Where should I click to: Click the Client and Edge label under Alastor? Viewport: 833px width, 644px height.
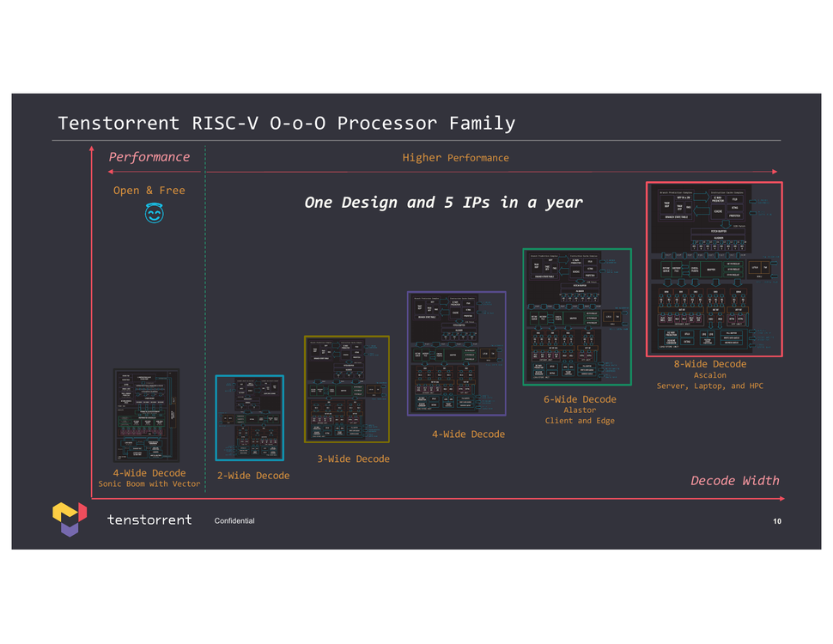coord(580,421)
